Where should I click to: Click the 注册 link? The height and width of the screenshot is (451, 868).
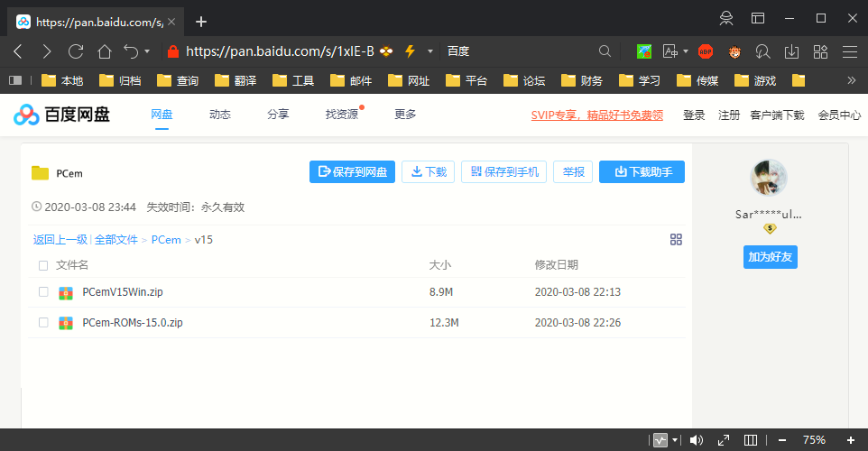click(x=729, y=115)
